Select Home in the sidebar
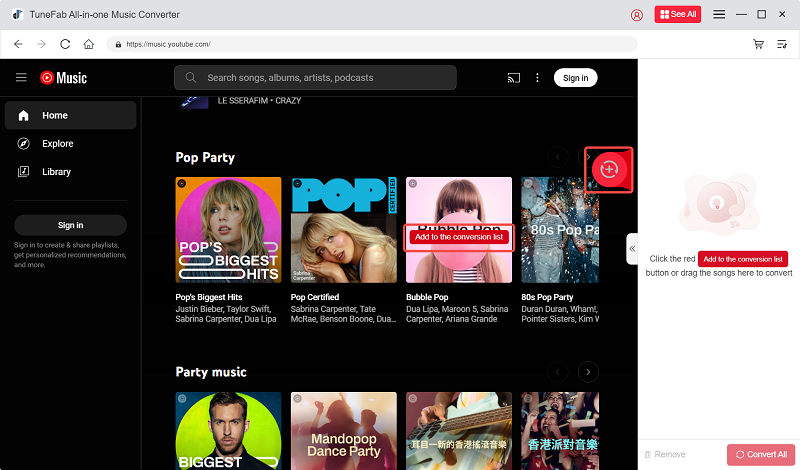The height and width of the screenshot is (470, 800). [x=70, y=115]
